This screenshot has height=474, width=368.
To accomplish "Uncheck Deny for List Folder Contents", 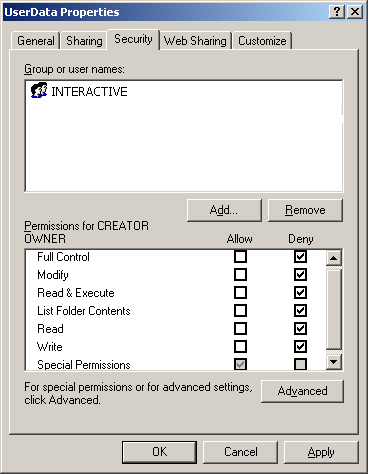I will pos(300,311).
